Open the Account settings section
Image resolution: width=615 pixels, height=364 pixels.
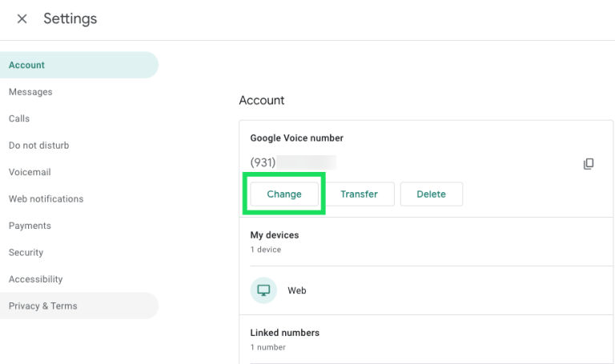point(79,65)
